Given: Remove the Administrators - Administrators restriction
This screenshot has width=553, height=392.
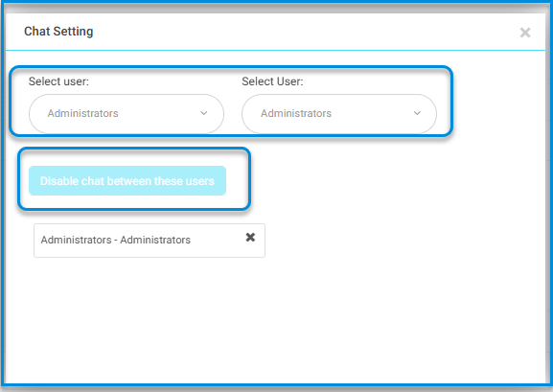Looking at the screenshot, I should (x=250, y=237).
